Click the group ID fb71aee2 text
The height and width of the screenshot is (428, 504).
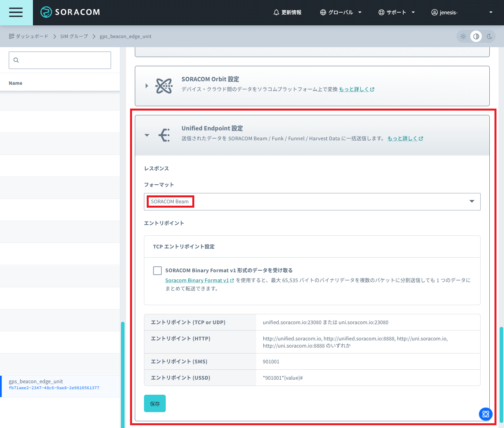pyautogui.click(x=54, y=388)
